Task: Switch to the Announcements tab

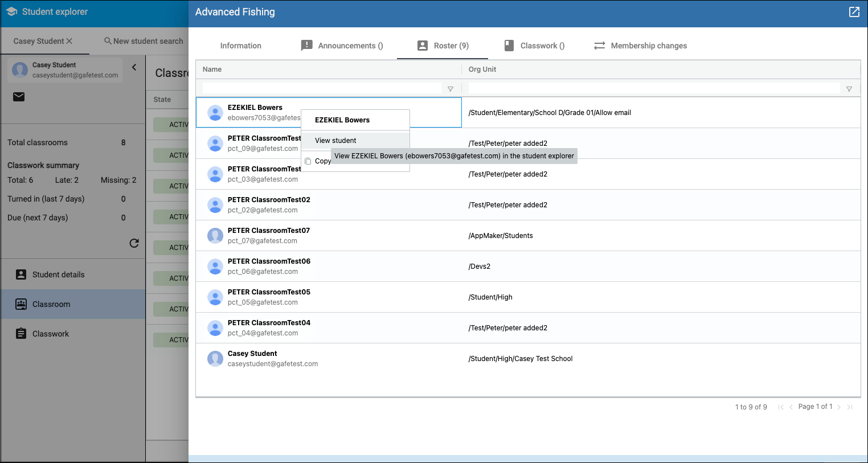Action: pos(342,46)
